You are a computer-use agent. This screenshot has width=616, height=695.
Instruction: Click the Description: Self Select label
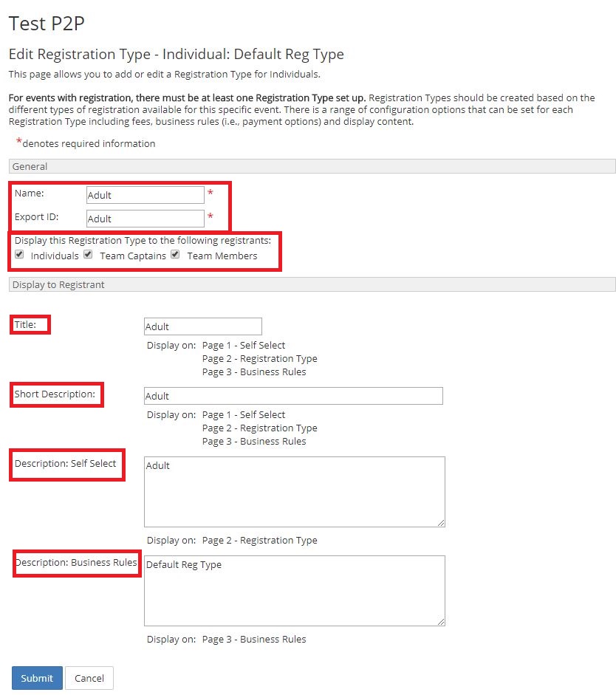click(x=65, y=463)
